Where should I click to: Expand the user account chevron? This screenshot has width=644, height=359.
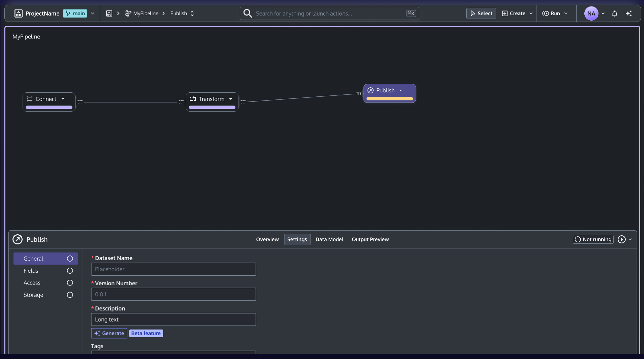click(x=603, y=13)
